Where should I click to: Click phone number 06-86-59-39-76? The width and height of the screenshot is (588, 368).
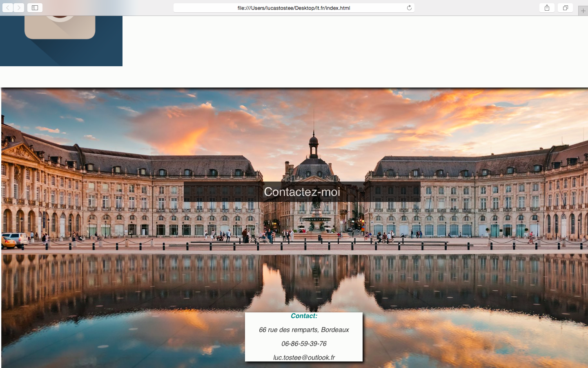tap(304, 344)
